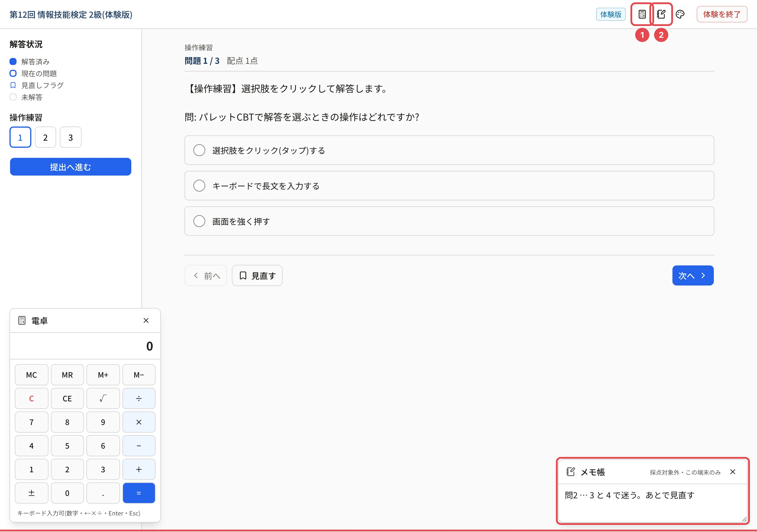Click the plus + key on calculator
The width and height of the screenshot is (757, 532).
tap(139, 469)
